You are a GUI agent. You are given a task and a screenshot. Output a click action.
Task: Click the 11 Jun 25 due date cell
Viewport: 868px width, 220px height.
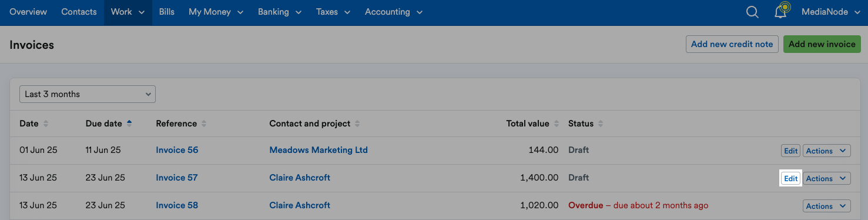point(103,150)
